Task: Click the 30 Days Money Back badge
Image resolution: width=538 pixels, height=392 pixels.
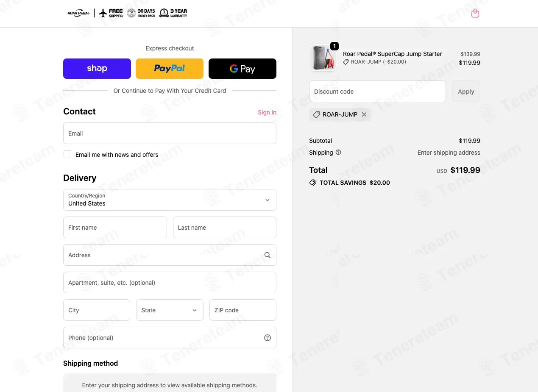Action: coord(142,13)
